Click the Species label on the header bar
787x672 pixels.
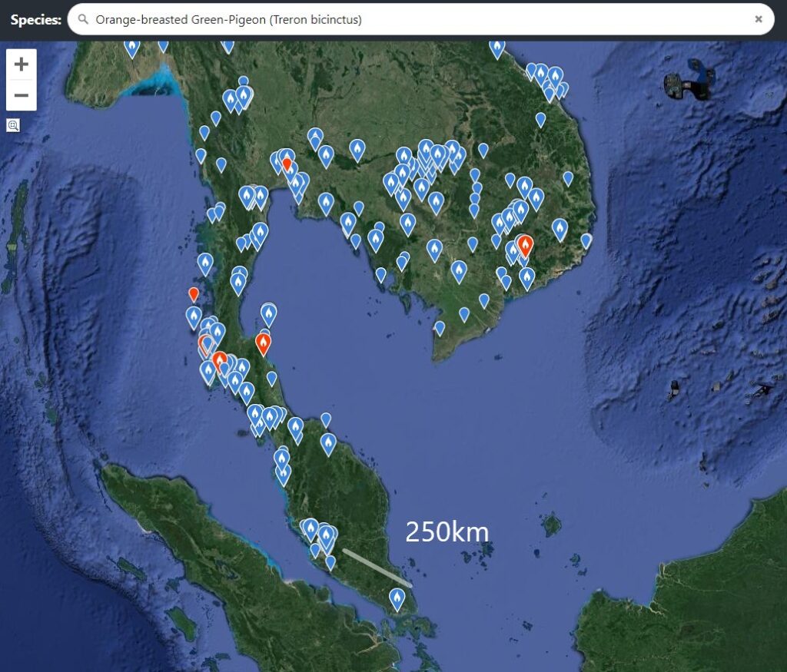pyautogui.click(x=35, y=19)
